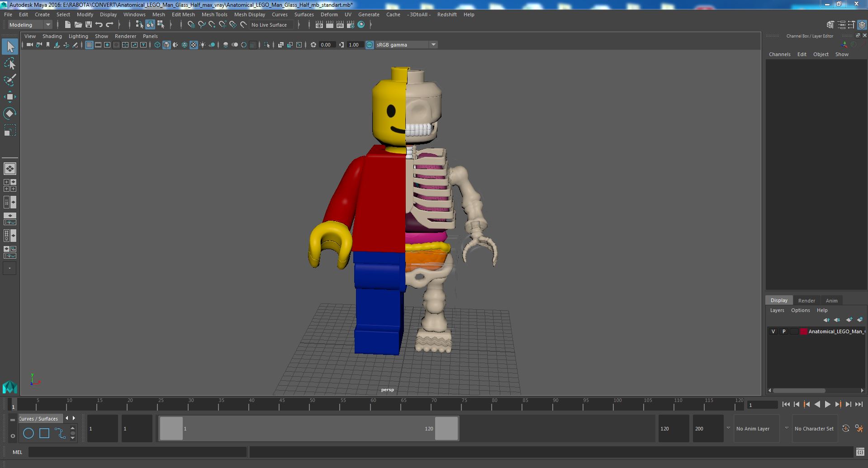Screen dimensions: 868x468
Task: Toggle snap to grids
Action: (x=191, y=25)
